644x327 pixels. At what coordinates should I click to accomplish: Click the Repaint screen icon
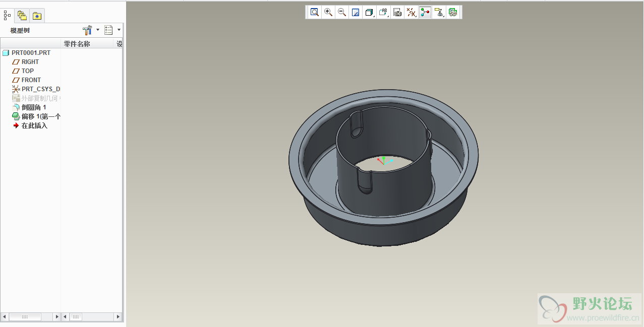pyautogui.click(x=356, y=12)
